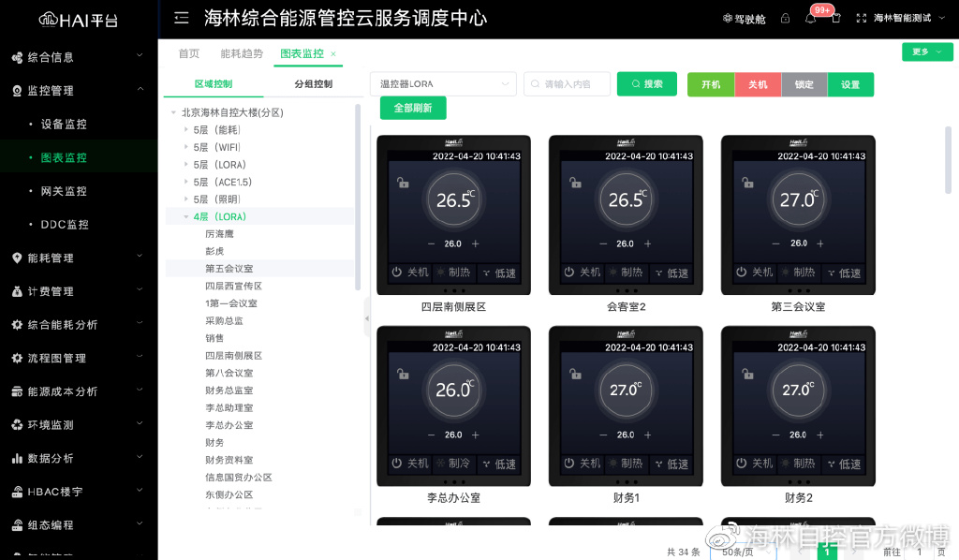Increase setpoint on 第三会议室 thermostat
Image resolution: width=959 pixels, height=560 pixels.
click(820, 243)
